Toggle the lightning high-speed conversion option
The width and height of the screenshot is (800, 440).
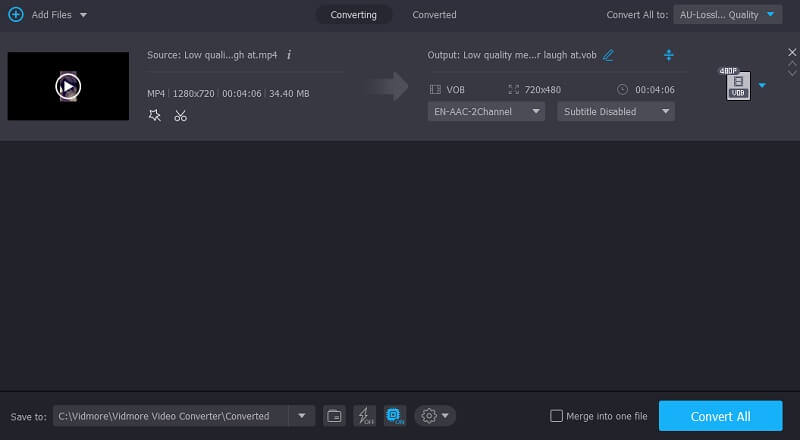tap(364, 415)
